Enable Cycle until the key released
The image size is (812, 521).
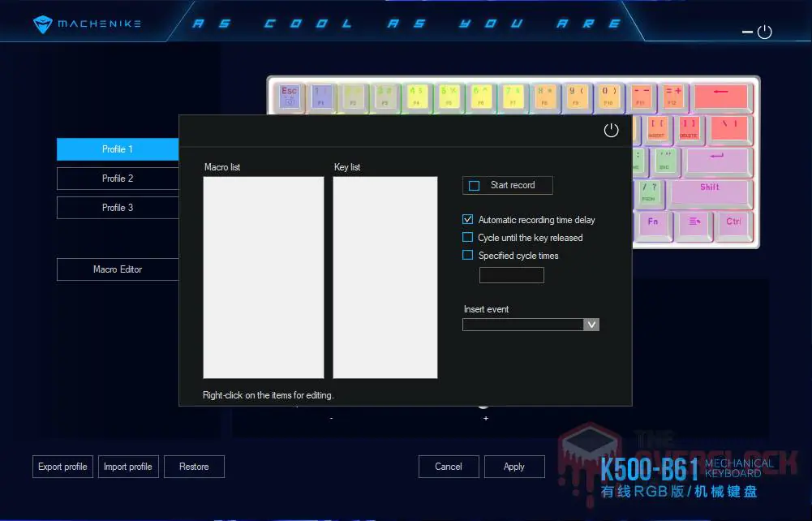pyautogui.click(x=467, y=237)
